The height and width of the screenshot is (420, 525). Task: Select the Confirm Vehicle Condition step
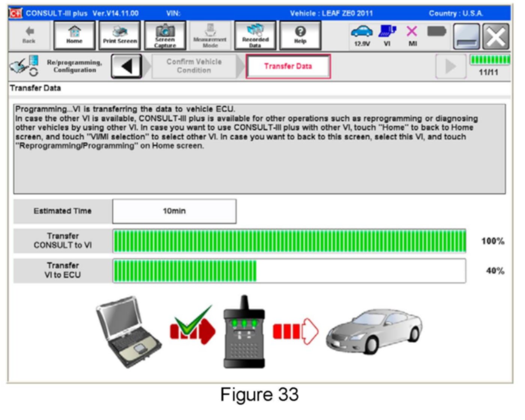click(x=194, y=66)
